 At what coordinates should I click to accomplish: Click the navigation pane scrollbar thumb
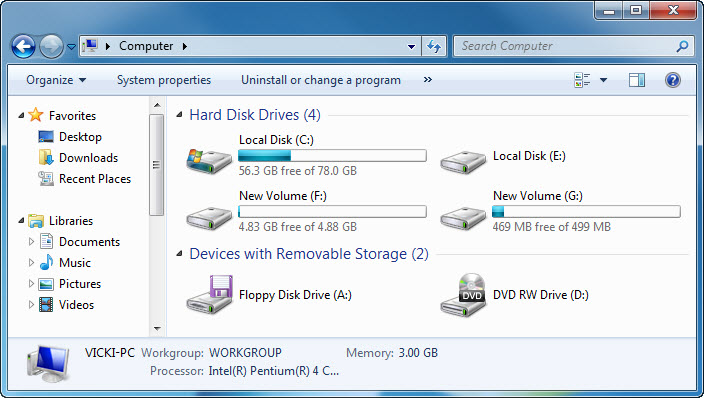157,165
